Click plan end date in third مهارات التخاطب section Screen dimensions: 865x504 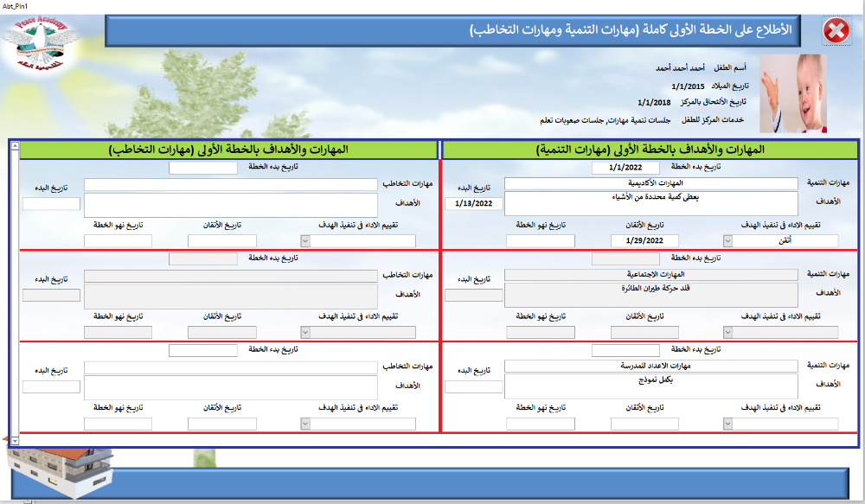pyautogui.click(x=118, y=424)
